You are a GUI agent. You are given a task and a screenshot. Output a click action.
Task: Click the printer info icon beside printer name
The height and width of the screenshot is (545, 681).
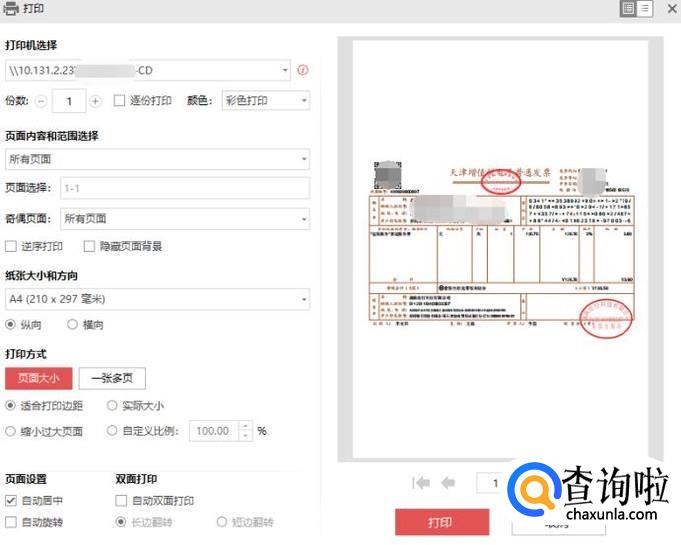point(303,70)
